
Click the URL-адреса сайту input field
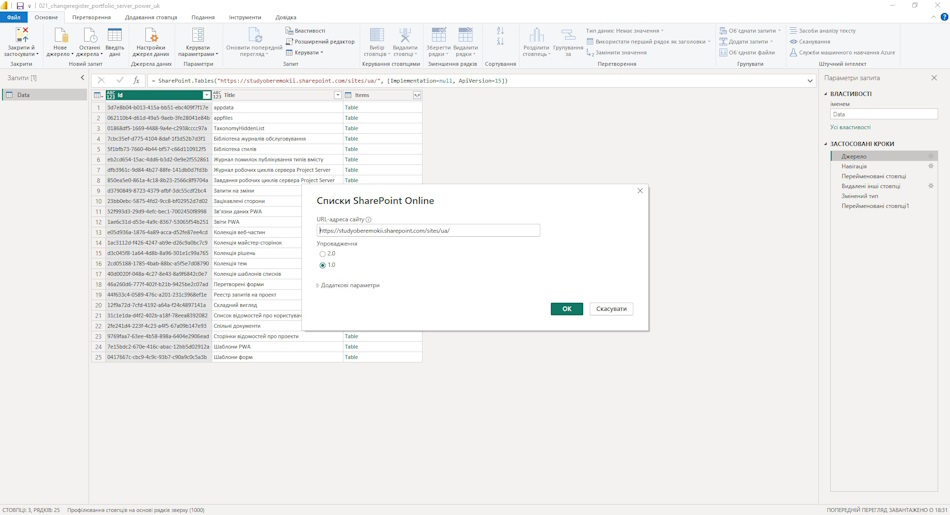pyautogui.click(x=428, y=230)
